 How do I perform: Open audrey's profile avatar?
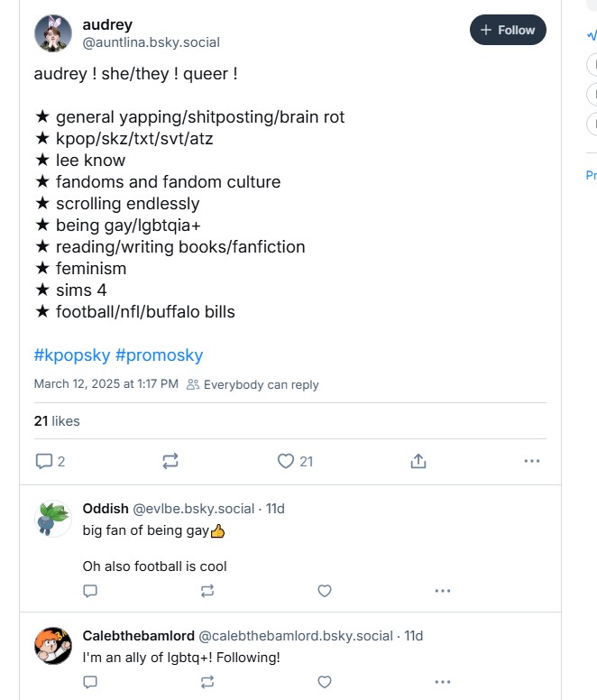tap(53, 33)
